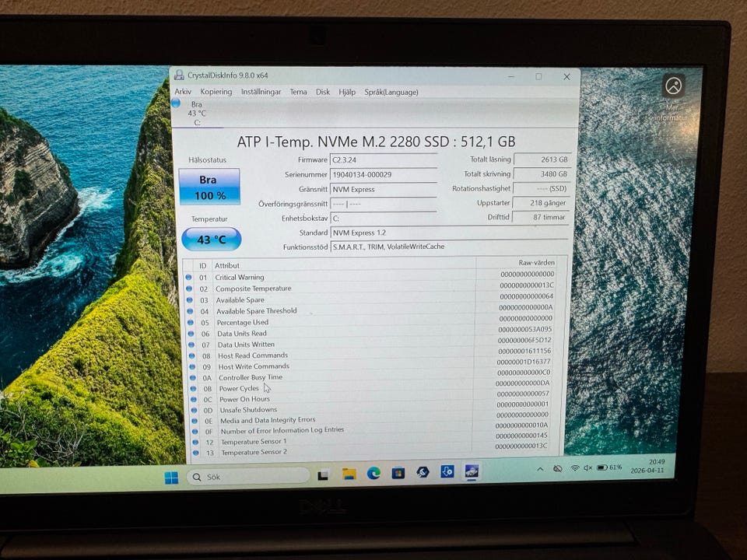Open the Kopiering menu
The height and width of the screenshot is (560, 747).
(216, 92)
